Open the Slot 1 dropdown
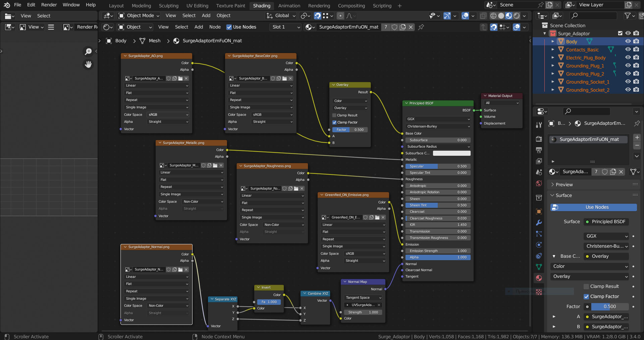The width and height of the screenshot is (644, 340). coord(285,27)
